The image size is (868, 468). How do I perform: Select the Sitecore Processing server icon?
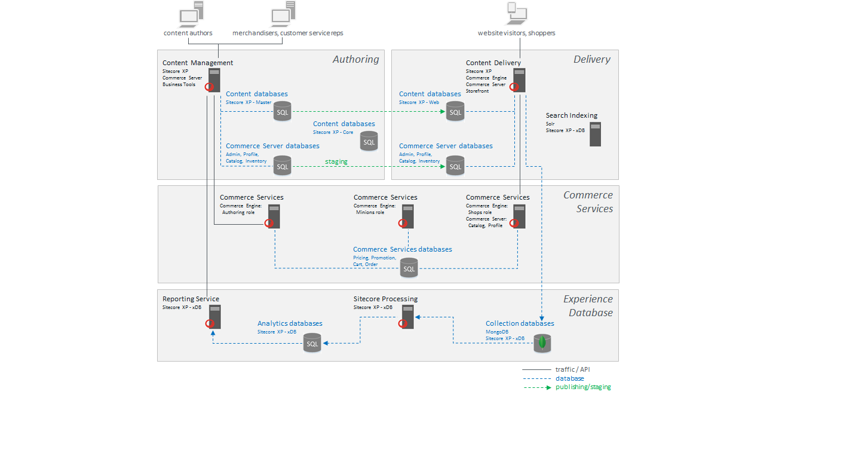(x=407, y=317)
